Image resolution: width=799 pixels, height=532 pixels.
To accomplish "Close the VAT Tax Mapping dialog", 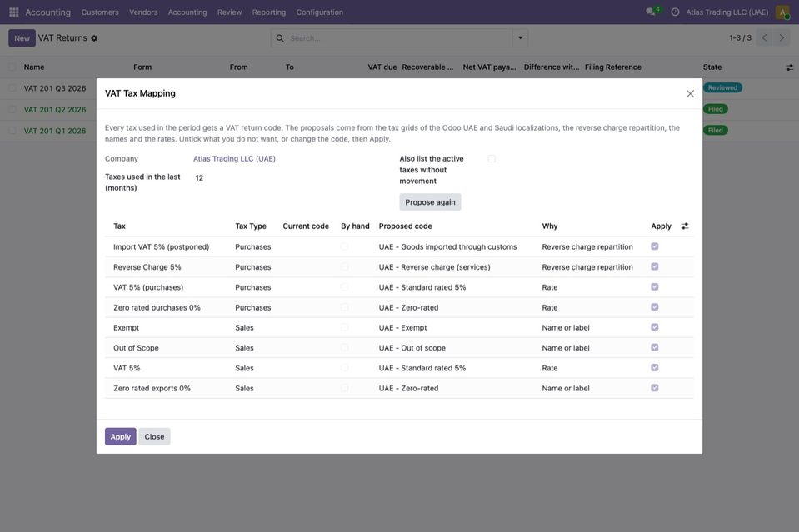I will [690, 94].
